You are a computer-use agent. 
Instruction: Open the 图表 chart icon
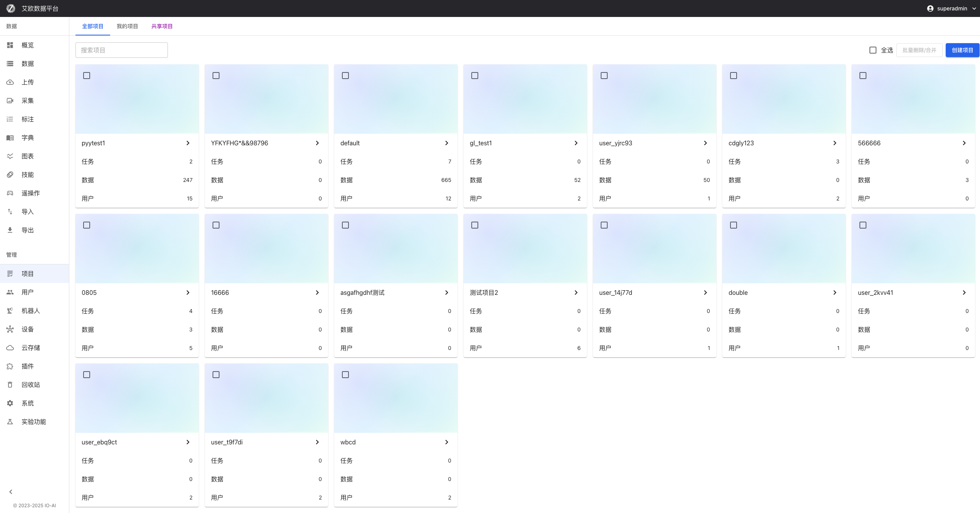[10, 156]
